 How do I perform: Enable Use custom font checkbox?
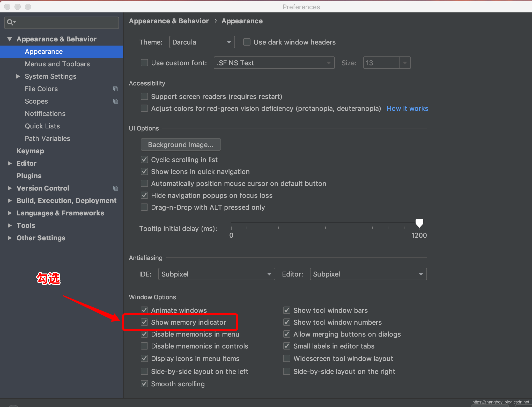(x=144, y=63)
